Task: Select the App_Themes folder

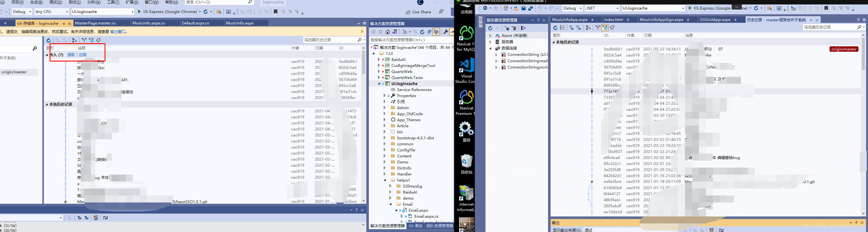Action: pyautogui.click(x=408, y=120)
